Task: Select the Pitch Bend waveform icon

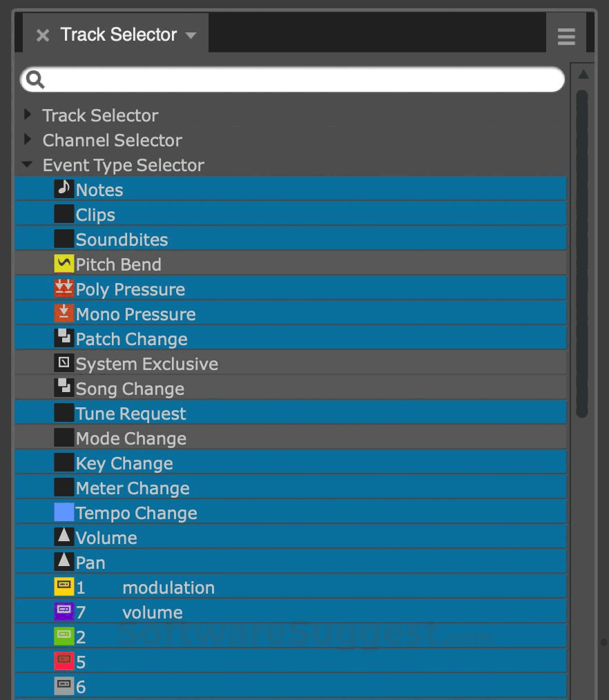Action: point(64,263)
